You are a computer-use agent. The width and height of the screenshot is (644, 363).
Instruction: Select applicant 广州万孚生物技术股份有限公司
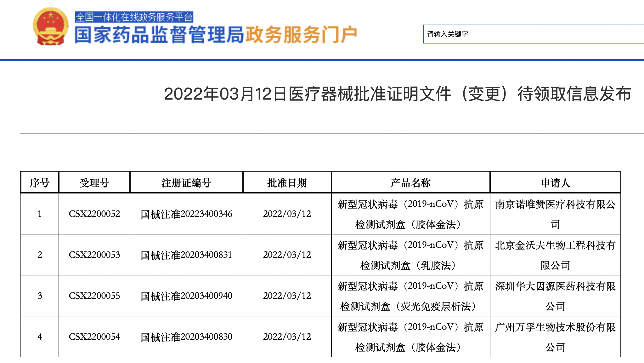click(556, 337)
